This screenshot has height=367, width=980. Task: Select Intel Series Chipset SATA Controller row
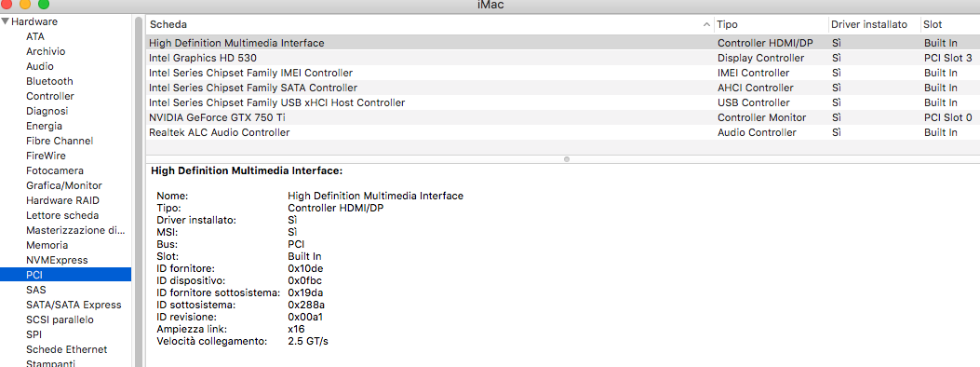[562, 88]
